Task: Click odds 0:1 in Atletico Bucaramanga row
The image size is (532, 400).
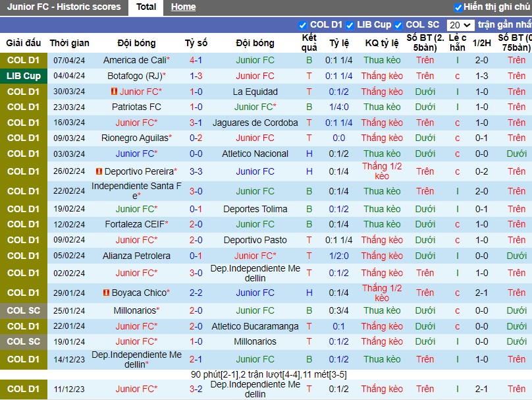Action: click(x=338, y=326)
